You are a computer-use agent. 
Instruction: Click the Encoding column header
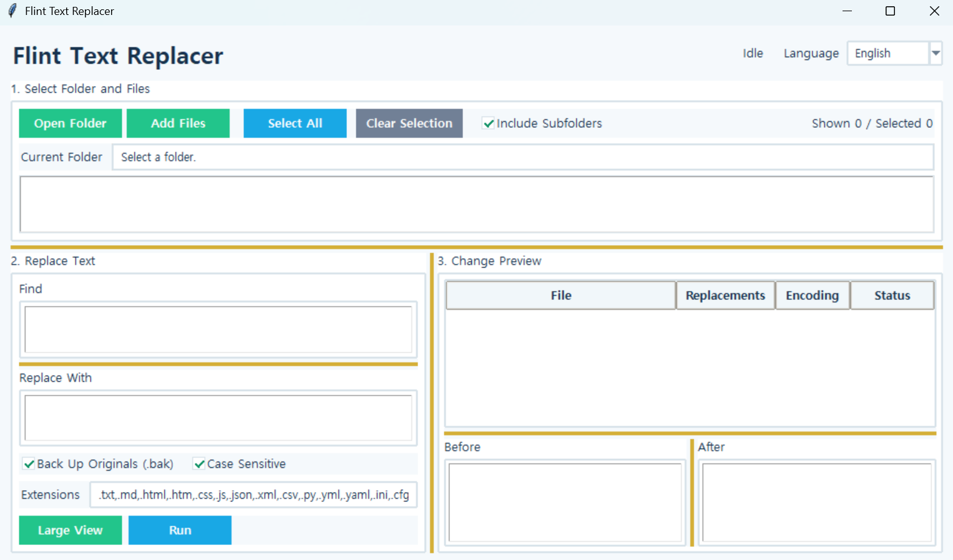(812, 296)
